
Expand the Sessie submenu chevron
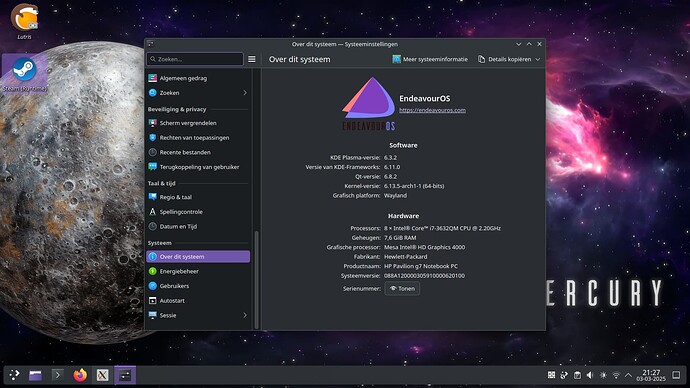click(x=245, y=315)
